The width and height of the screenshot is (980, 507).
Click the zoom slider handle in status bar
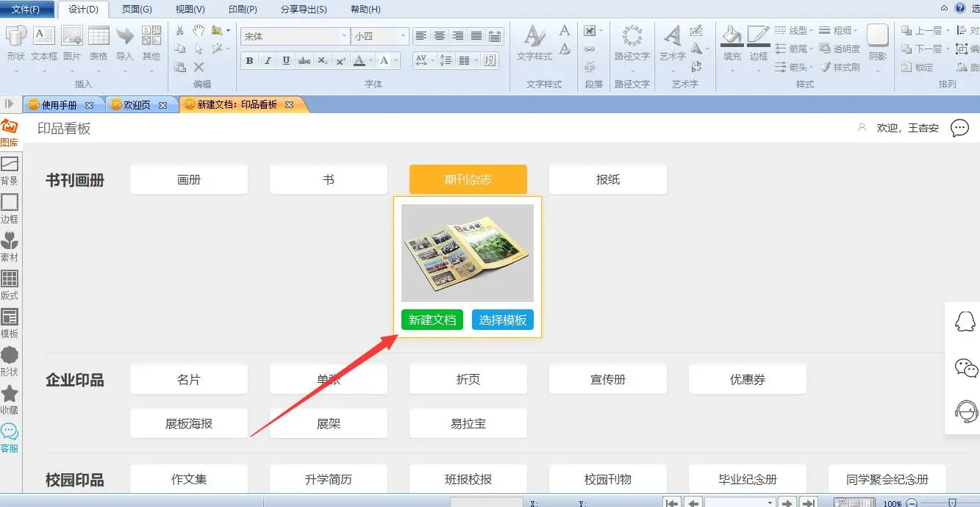[x=952, y=503]
